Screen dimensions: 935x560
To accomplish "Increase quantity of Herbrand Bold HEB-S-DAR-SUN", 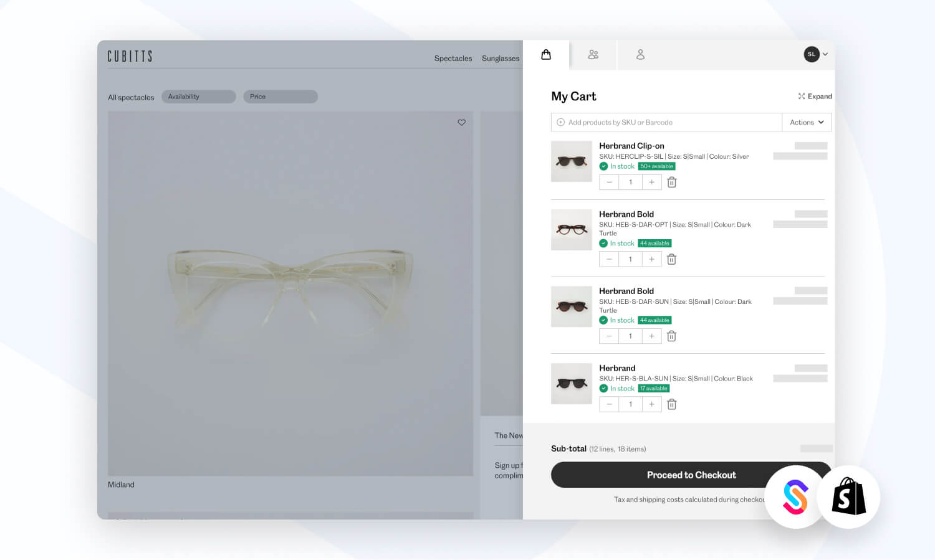I will [651, 336].
